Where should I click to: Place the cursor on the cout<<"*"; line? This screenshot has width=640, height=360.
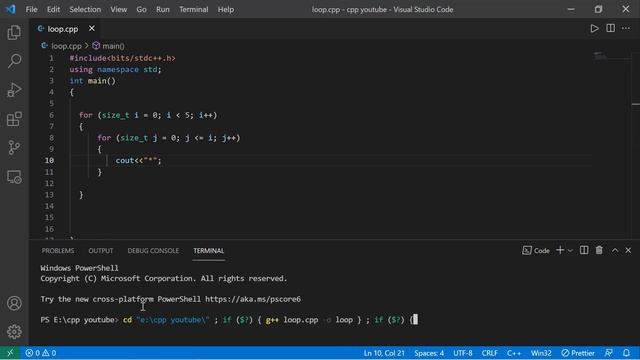(138, 160)
